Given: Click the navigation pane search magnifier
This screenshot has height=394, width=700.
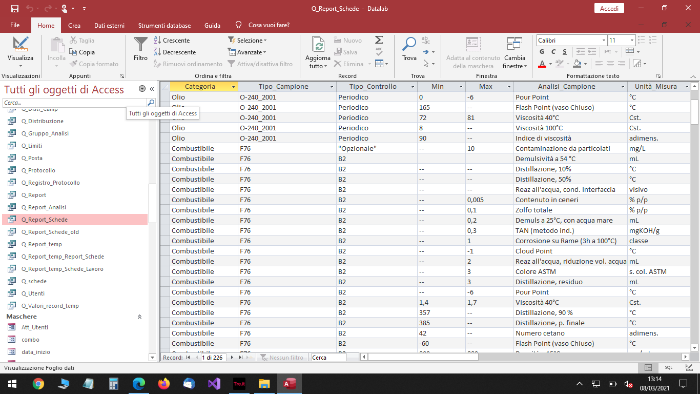Looking at the screenshot, I should pyautogui.click(x=151, y=103).
